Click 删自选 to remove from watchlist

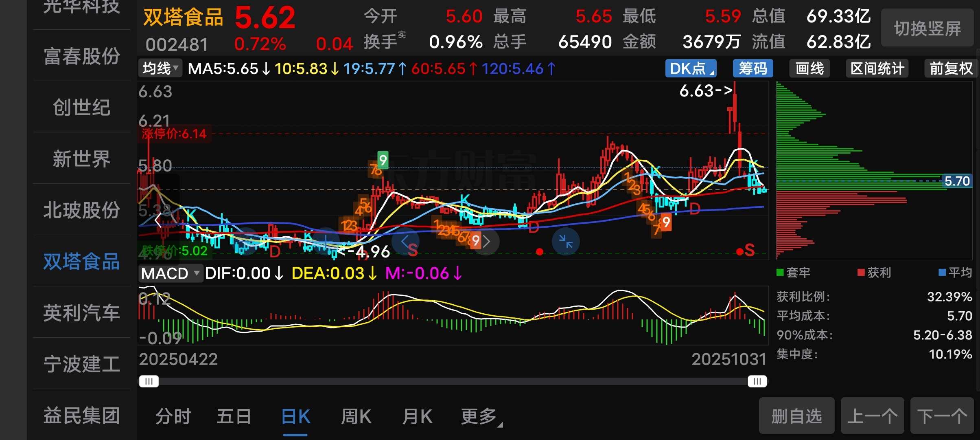[796, 416]
